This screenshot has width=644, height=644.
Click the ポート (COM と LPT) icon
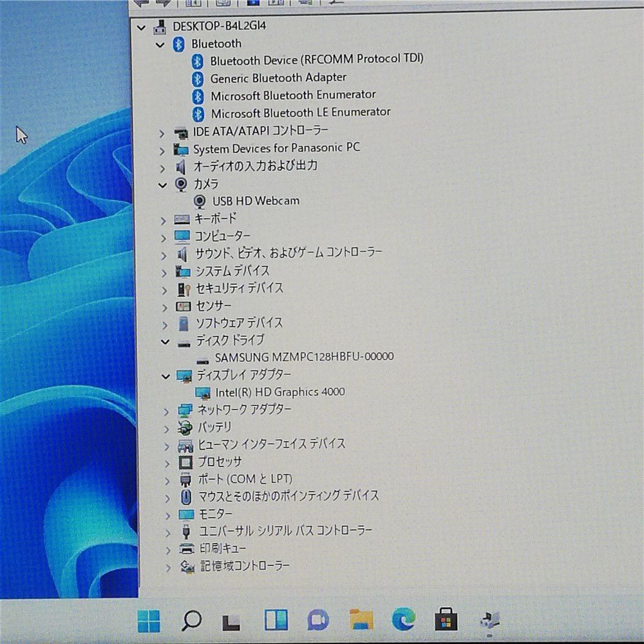point(185,479)
